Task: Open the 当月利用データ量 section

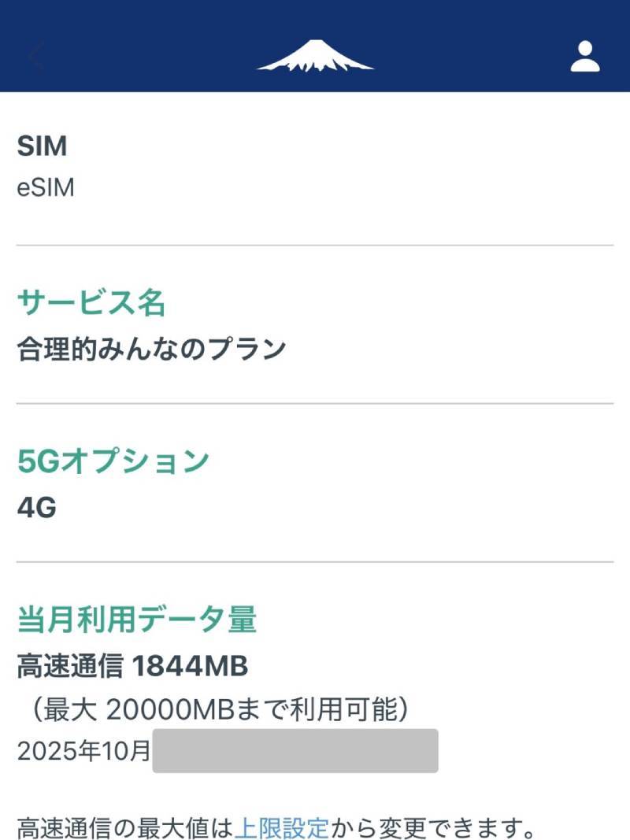Action: coord(138,618)
